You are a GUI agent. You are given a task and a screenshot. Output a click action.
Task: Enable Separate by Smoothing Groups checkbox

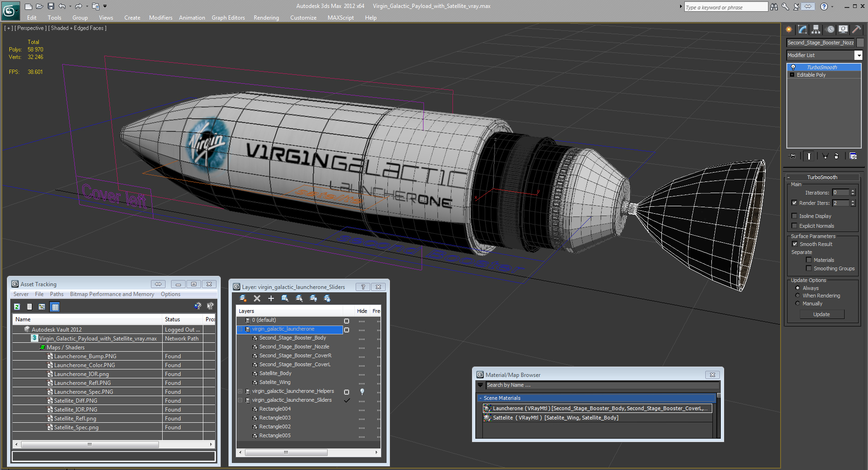(809, 268)
